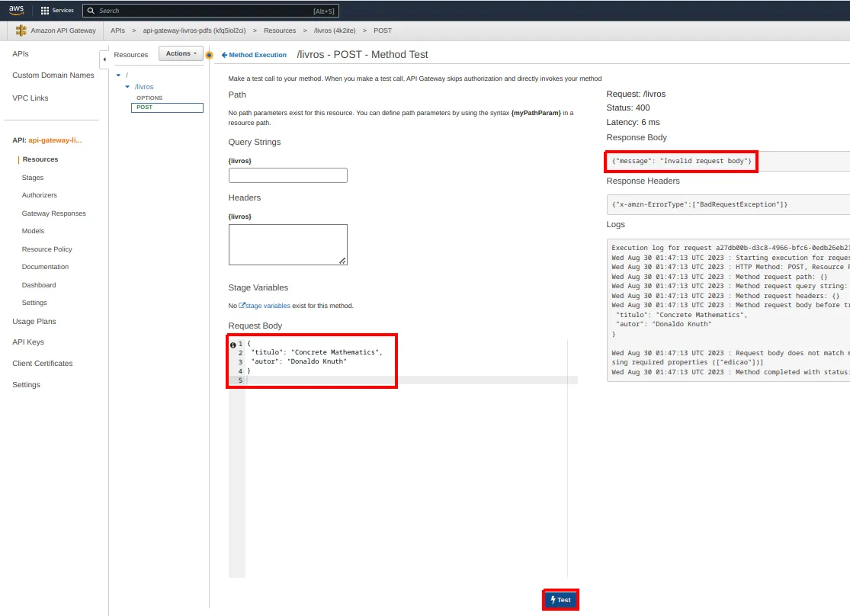Select the OPTIONS method in the tree
The height and width of the screenshot is (616, 850).
(x=149, y=98)
